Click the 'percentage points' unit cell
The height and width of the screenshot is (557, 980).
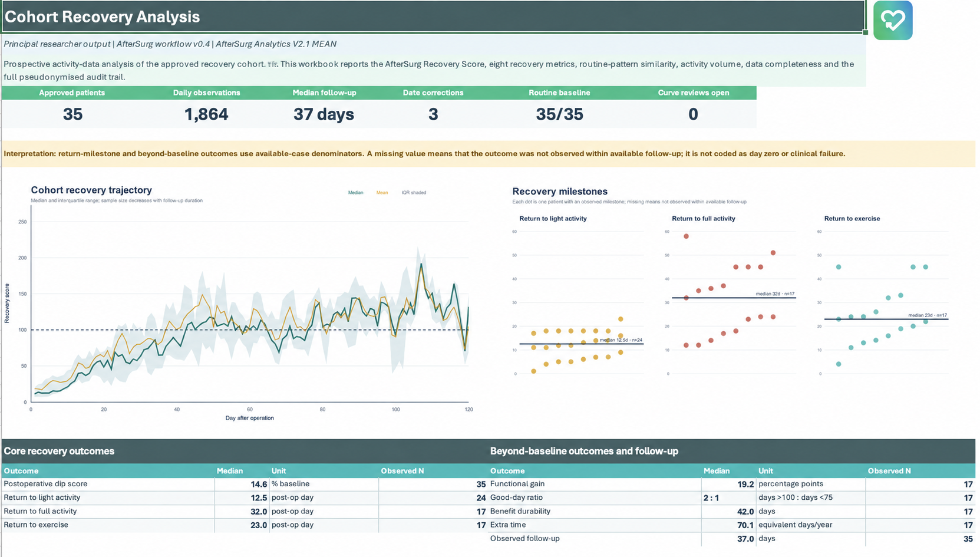point(811,484)
